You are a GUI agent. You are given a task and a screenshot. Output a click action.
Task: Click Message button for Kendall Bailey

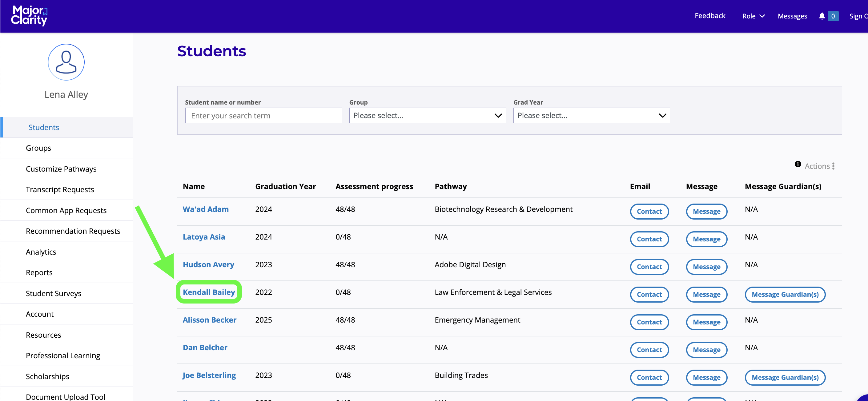click(707, 294)
